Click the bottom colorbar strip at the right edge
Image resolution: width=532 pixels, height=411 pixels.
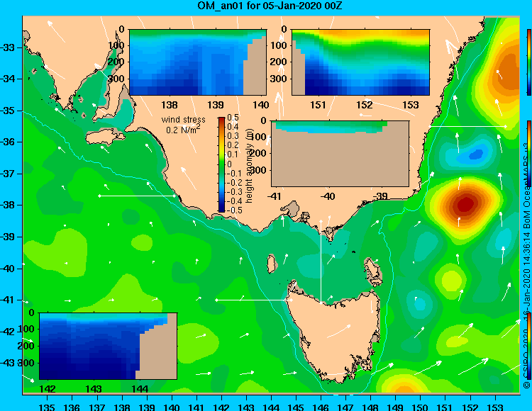pos(529,346)
